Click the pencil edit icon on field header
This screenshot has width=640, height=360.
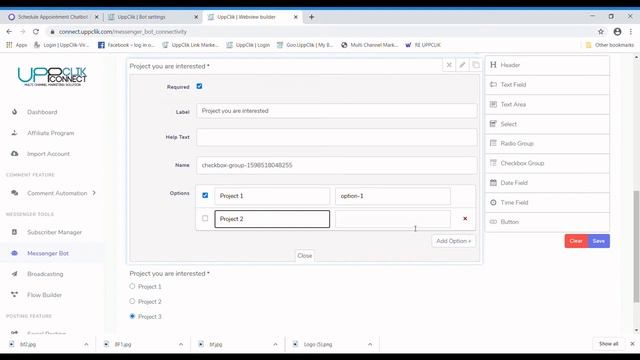462,65
